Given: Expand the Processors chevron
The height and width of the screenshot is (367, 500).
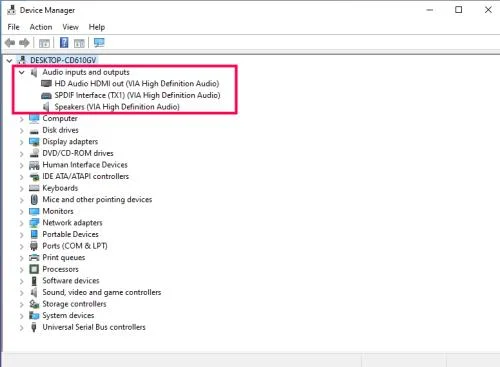Looking at the screenshot, I should [22, 269].
